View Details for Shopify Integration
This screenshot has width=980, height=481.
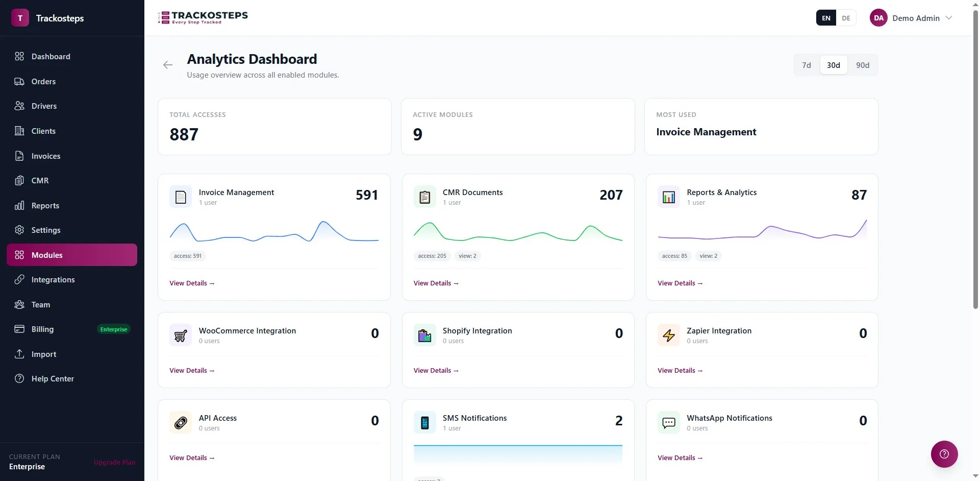point(436,370)
